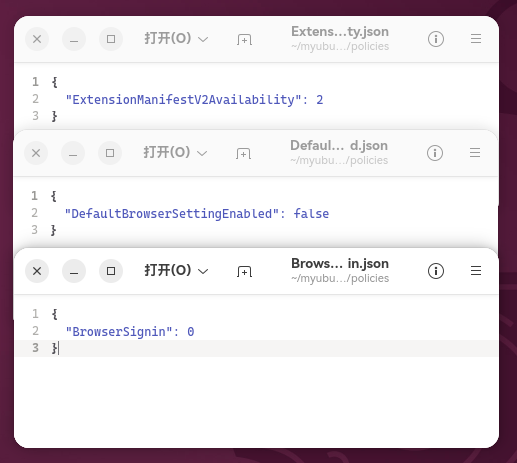Open document info in Defaul...d.json window

[x=435, y=153]
